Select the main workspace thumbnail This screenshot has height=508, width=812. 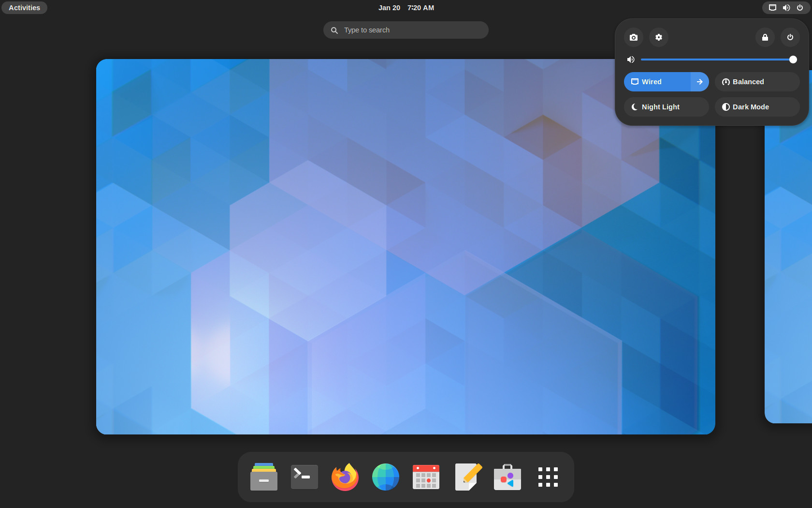tap(406, 247)
